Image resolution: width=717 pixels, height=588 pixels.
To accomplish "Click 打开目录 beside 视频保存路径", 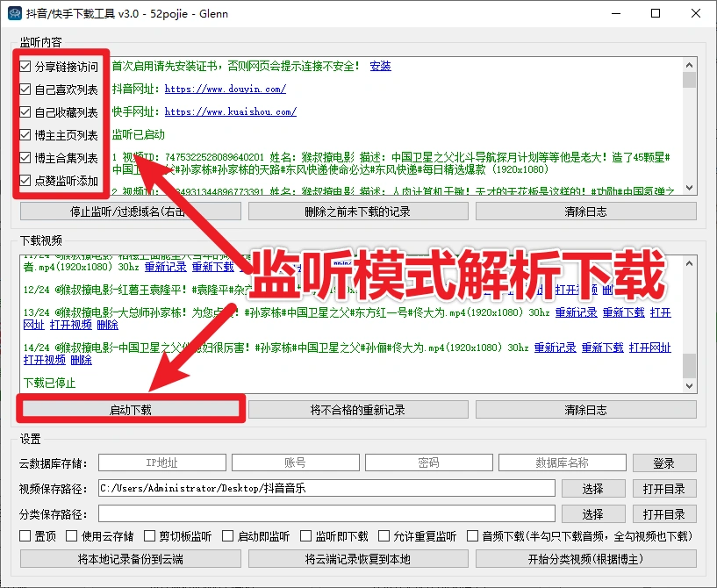I will tap(663, 488).
